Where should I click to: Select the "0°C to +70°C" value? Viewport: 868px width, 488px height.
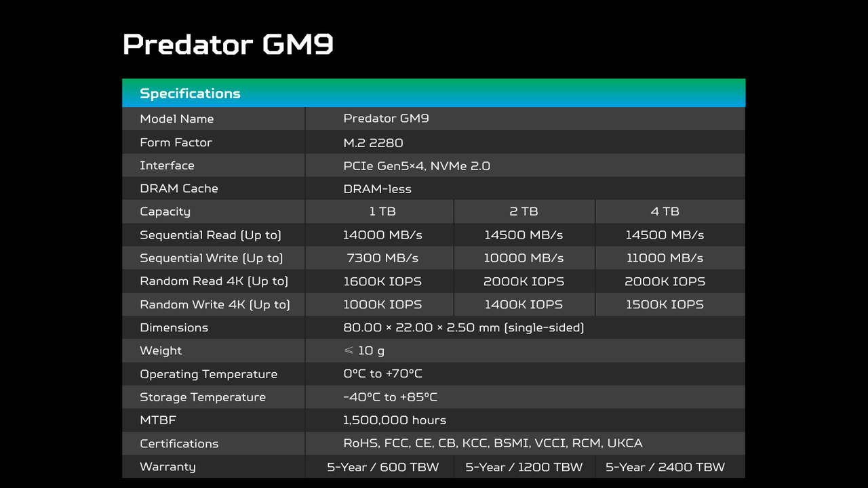tap(382, 373)
